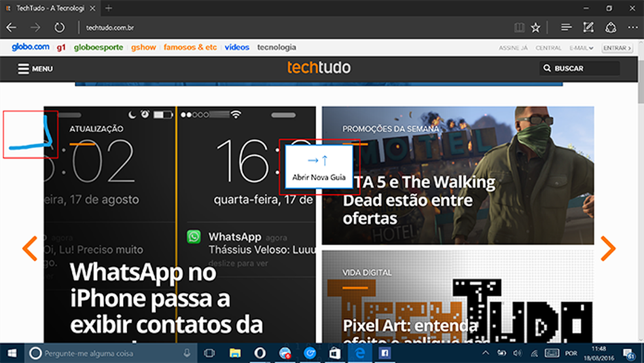Open the network tray icon
This screenshot has width=644, height=363.
[x=533, y=353]
